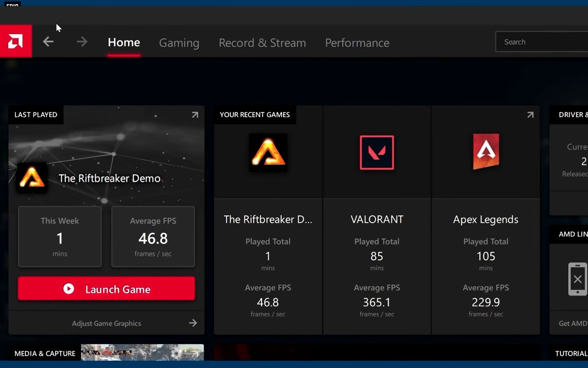Select the VALORANT game icon
Image resolution: width=588 pixels, height=368 pixels.
pyautogui.click(x=377, y=152)
